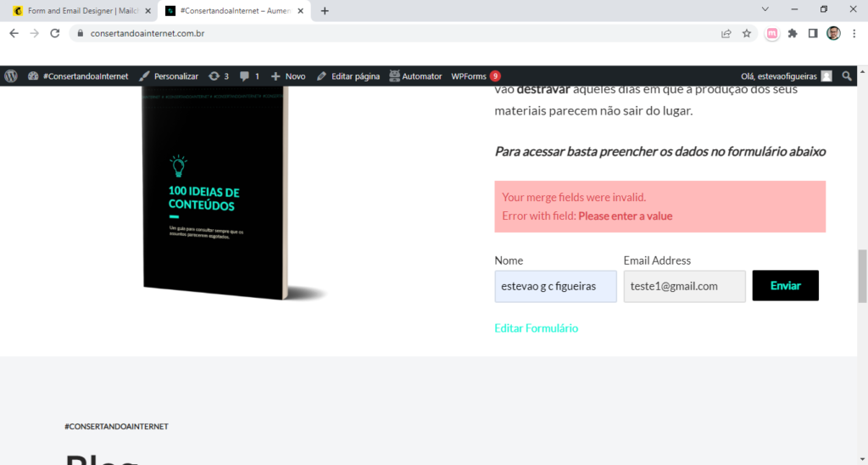Image resolution: width=868 pixels, height=465 pixels.
Task: Reload the current page
Action: click(x=55, y=33)
